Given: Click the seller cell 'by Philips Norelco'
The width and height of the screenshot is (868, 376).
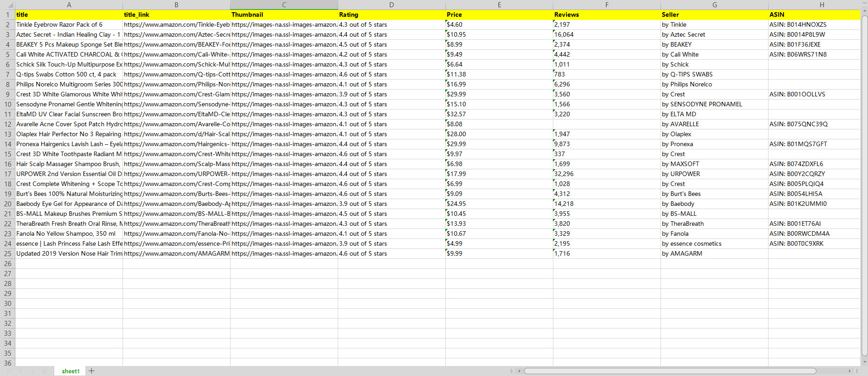Looking at the screenshot, I should pos(714,84).
